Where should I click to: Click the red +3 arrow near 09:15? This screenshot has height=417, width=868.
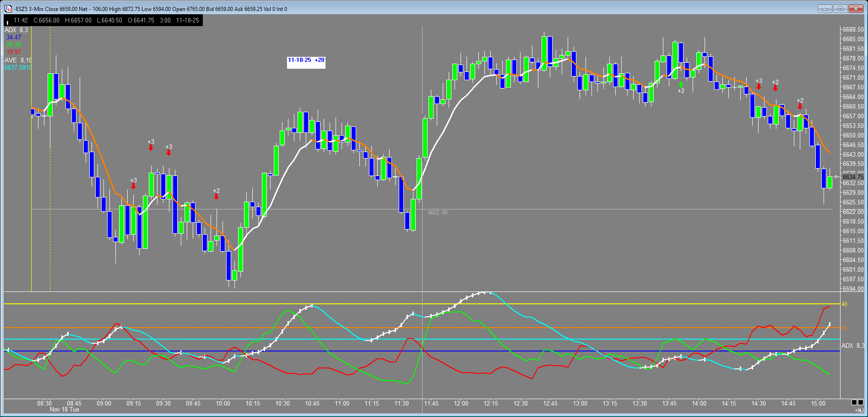(133, 186)
